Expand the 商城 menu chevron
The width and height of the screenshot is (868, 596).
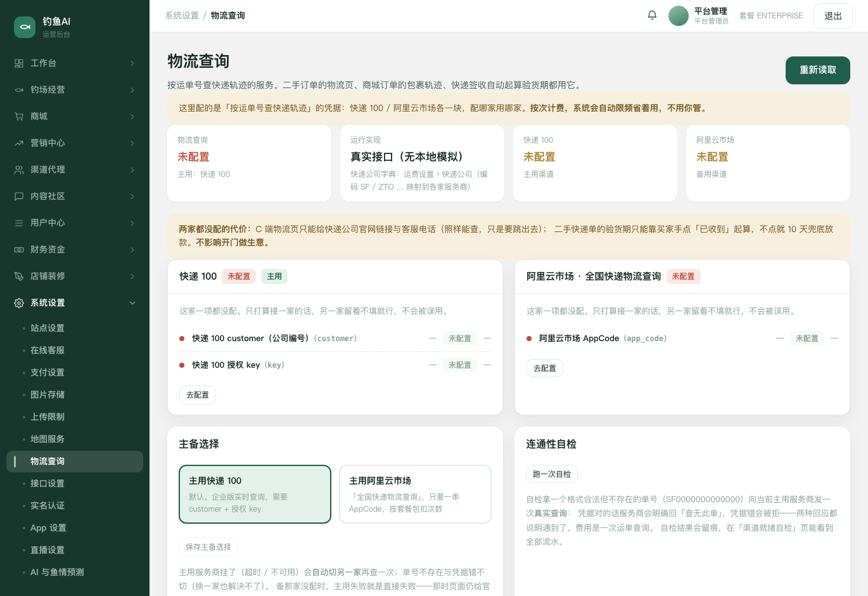pos(132,117)
